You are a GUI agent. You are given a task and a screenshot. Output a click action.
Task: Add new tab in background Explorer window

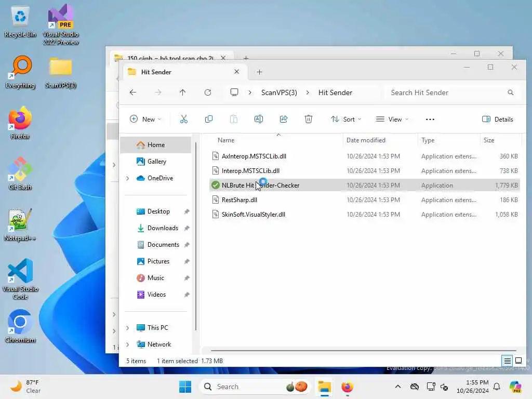pos(246,58)
